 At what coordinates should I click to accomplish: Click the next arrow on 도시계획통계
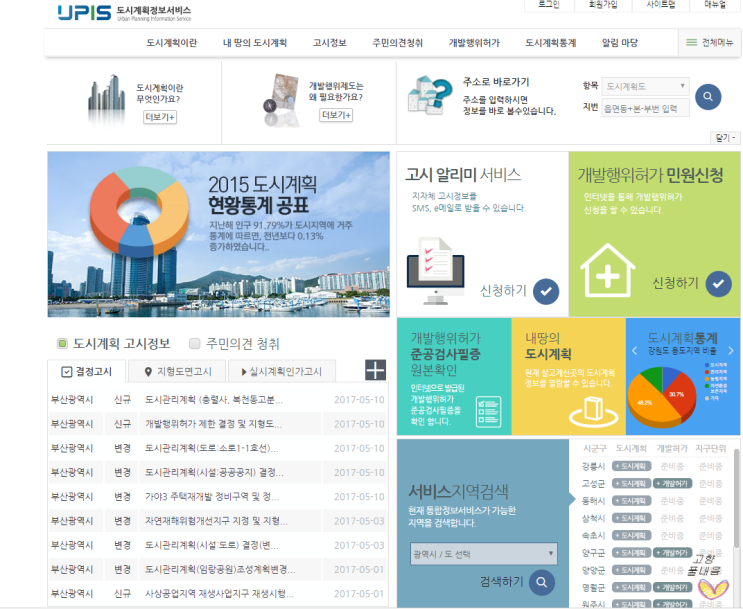731,351
